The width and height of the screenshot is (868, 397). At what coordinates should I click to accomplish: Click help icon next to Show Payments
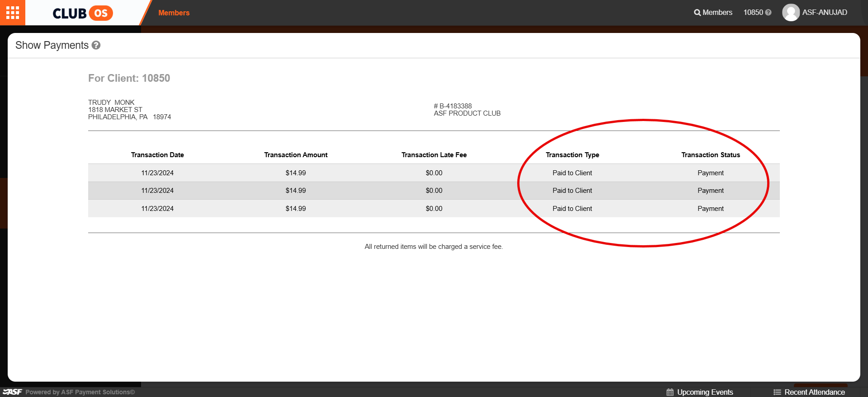(96, 45)
